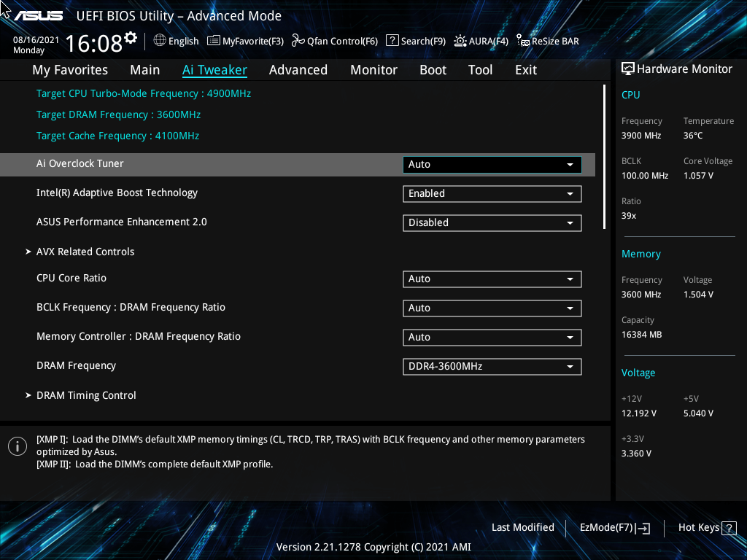Click the globe language icon
Image resolution: width=747 pixels, height=560 pixels.
160,41
